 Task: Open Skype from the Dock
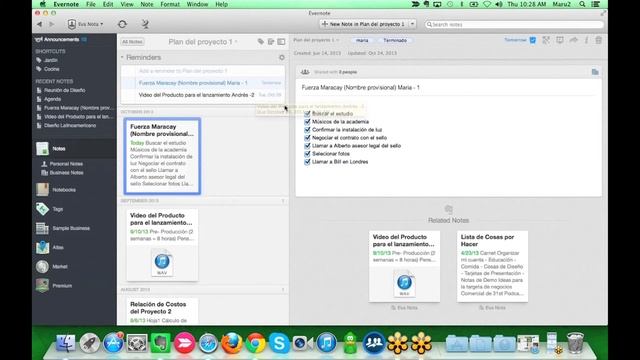pyautogui.click(x=279, y=343)
